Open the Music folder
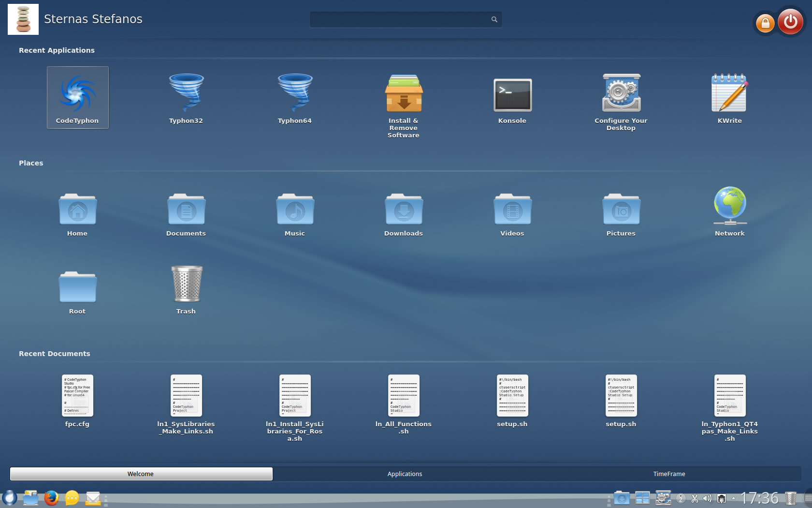Screen dimensions: 812x508 295,214
